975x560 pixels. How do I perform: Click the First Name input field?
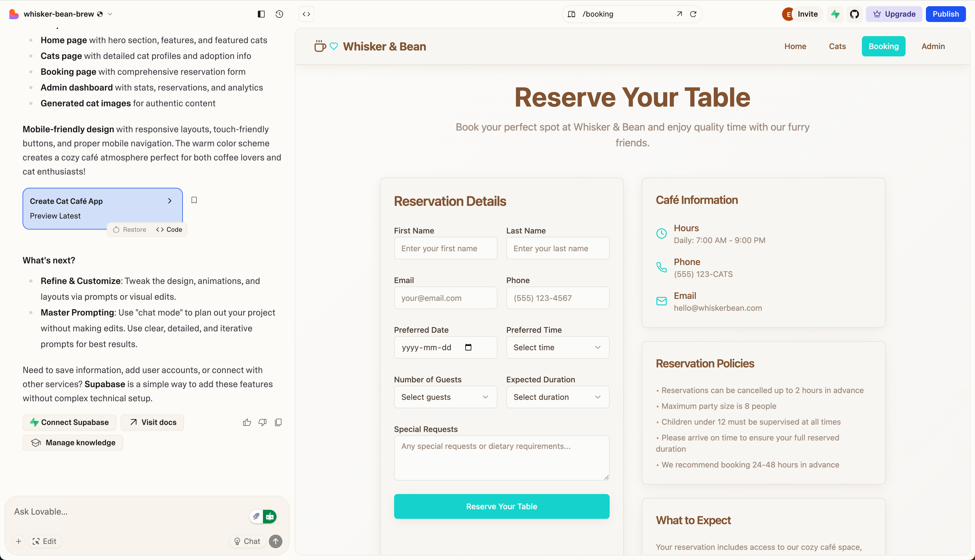coord(445,248)
